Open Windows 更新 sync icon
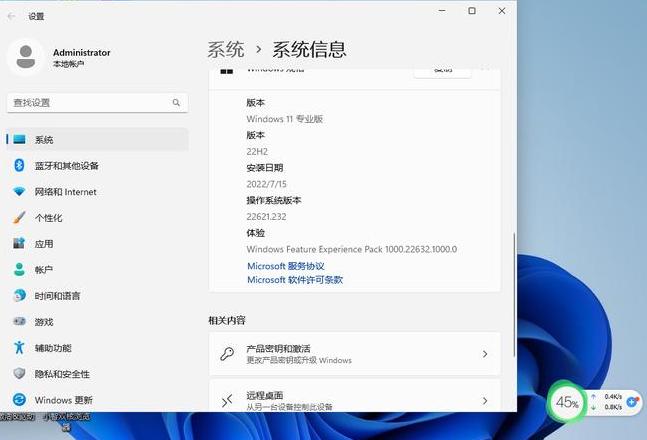Image resolution: width=647 pixels, height=440 pixels. (19, 400)
